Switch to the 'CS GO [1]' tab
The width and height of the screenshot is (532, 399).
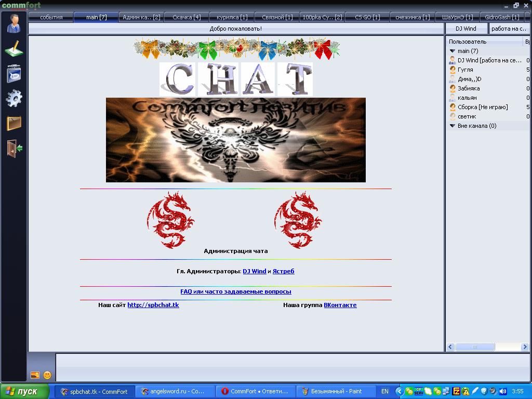pyautogui.click(x=367, y=17)
